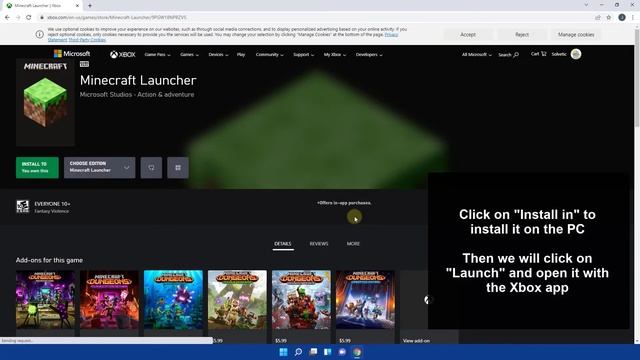Open the Windows Start menu
Viewport: 640px width, 360px height.
pyautogui.click(x=283, y=352)
